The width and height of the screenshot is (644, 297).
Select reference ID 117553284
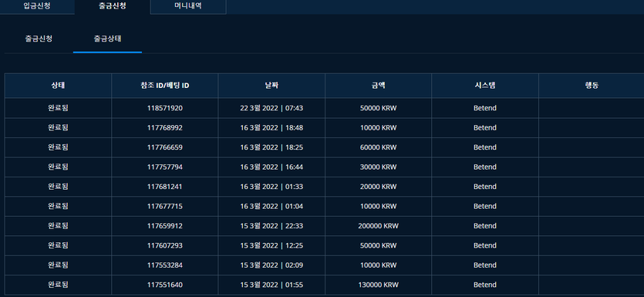coord(165,265)
